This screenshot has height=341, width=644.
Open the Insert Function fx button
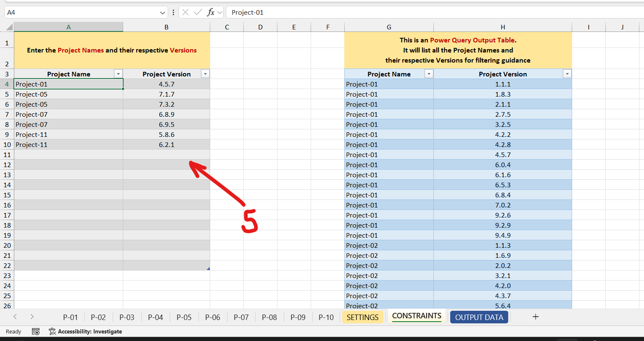coord(211,13)
